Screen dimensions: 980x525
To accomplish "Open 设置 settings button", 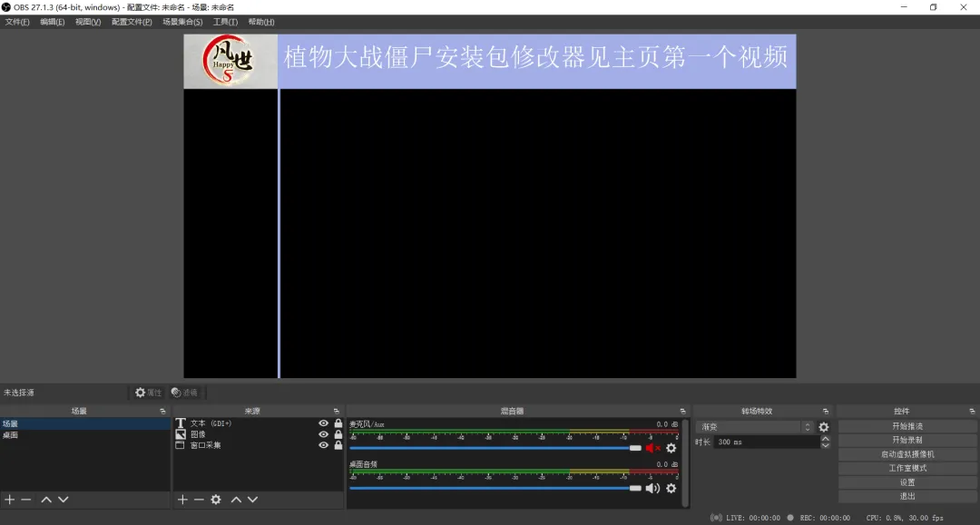I will (907, 482).
